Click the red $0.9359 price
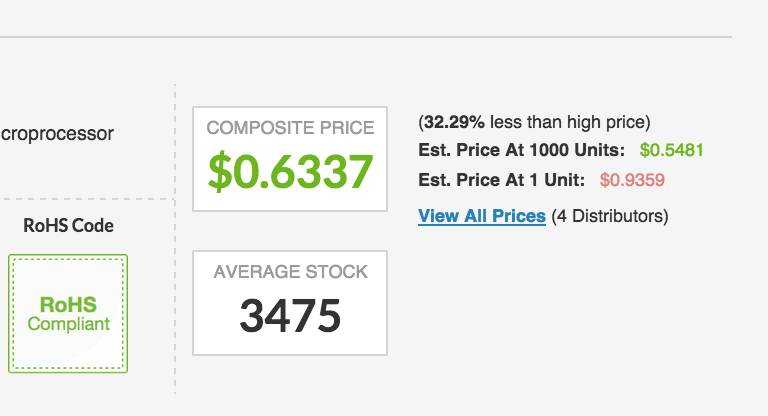The image size is (768, 416). [632, 180]
